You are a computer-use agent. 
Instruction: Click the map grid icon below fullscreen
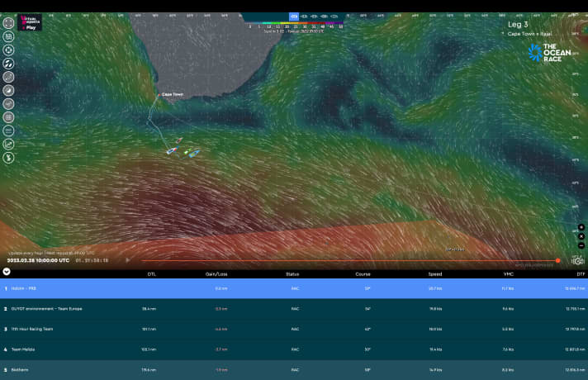[x=8, y=36]
